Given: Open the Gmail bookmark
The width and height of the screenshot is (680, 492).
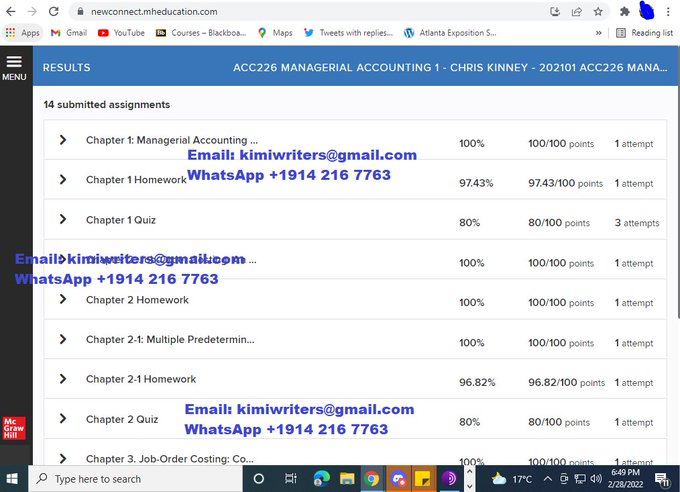Looking at the screenshot, I should (x=69, y=33).
